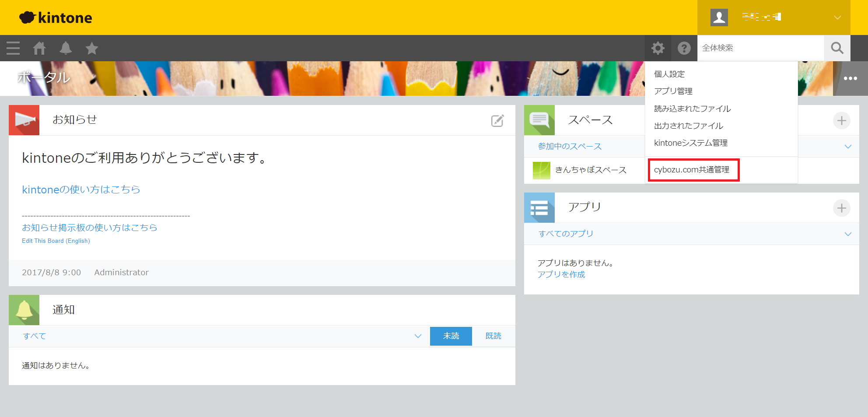Image resolution: width=868 pixels, height=417 pixels.
Task: Add a new space with plus button
Action: (x=841, y=120)
